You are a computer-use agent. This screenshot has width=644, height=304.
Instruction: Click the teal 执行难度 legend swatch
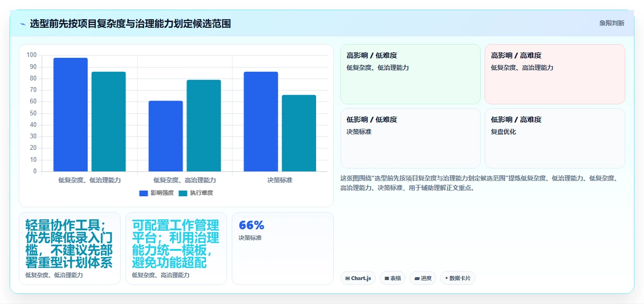tap(183, 193)
